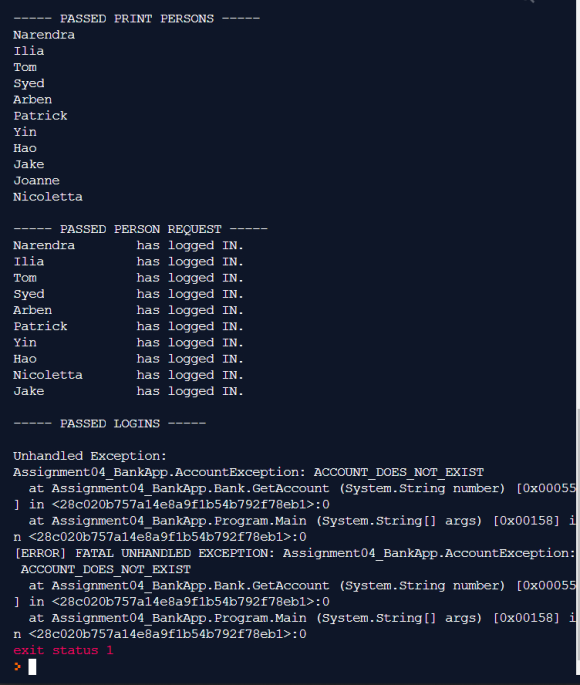Click "Jake has logged IN." line
The image size is (580, 685).
(x=128, y=391)
